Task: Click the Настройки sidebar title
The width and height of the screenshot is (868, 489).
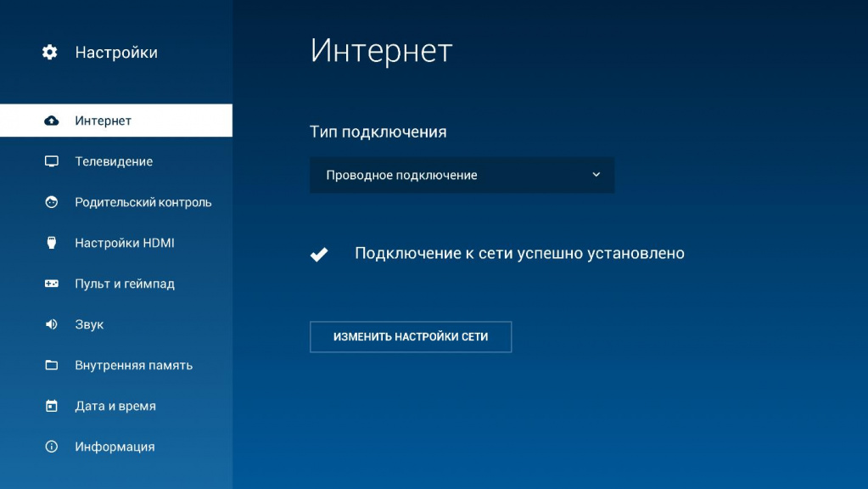Action: (116, 53)
